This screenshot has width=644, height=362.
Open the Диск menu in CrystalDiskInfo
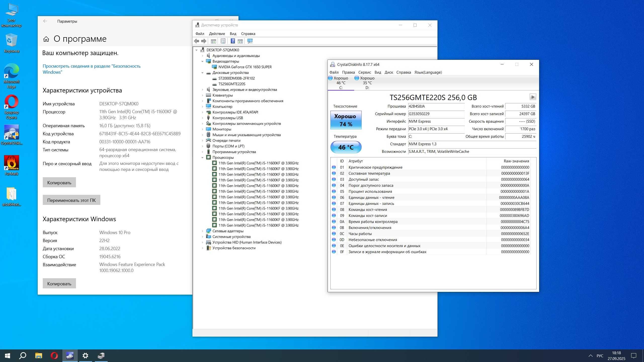tap(389, 72)
